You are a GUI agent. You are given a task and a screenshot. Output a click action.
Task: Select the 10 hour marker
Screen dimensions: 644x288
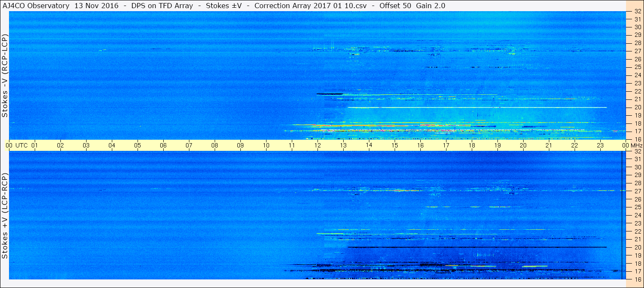(266, 146)
